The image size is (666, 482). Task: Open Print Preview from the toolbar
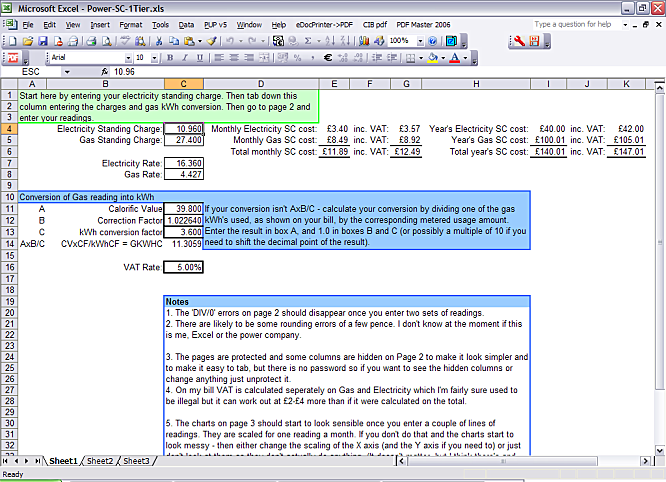coord(107,41)
